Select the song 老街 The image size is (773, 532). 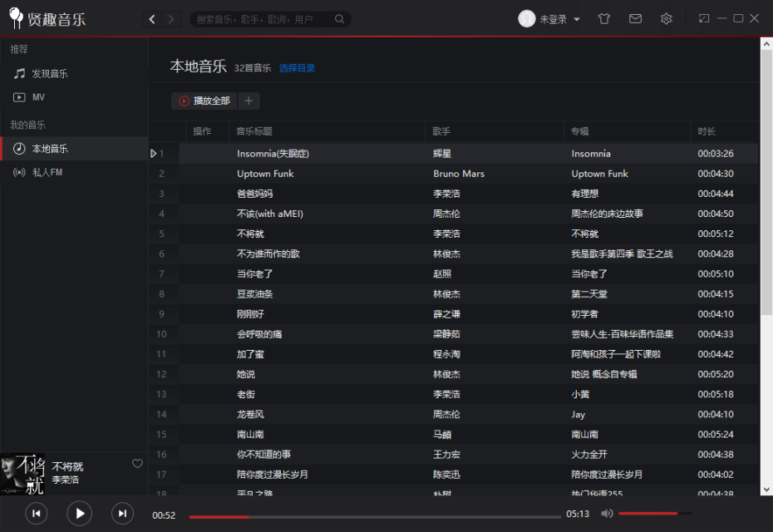click(245, 394)
